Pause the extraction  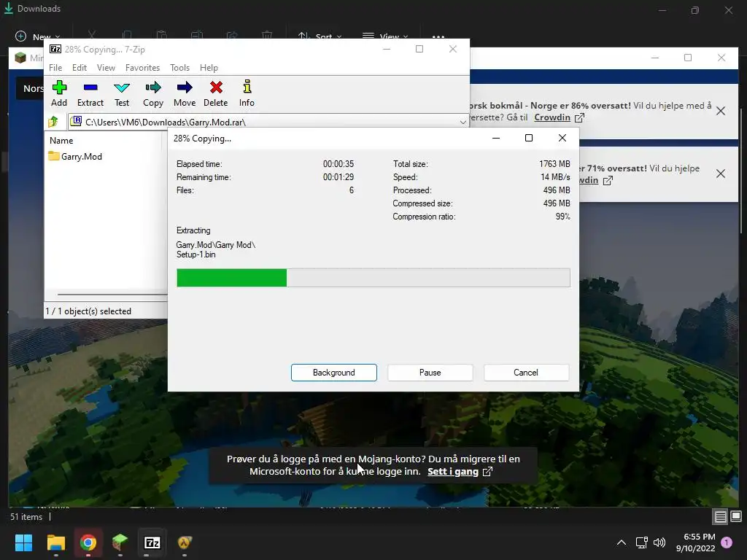click(430, 373)
